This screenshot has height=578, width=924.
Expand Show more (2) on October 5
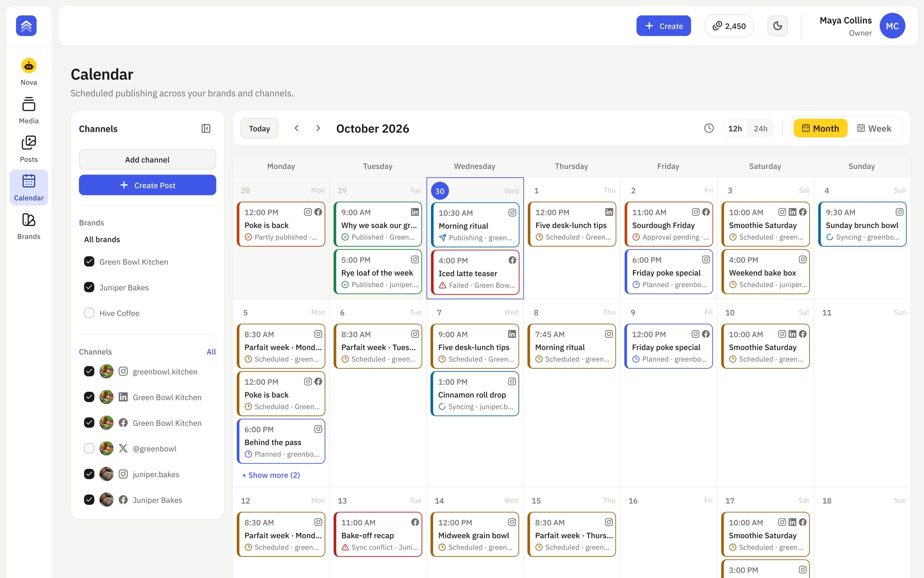tap(271, 475)
